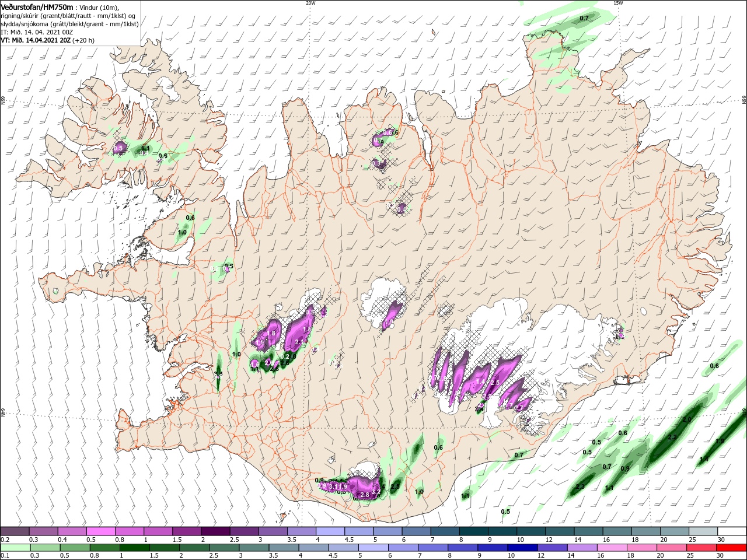Pick the dark mauve 0.2–0.3 snow legend swatch
The image size is (747, 560).
[x=15, y=531]
